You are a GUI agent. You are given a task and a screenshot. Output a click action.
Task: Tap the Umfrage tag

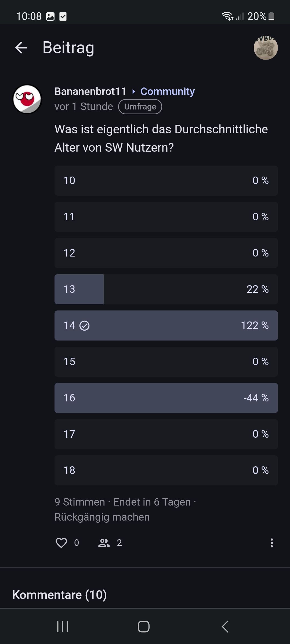[x=140, y=107]
